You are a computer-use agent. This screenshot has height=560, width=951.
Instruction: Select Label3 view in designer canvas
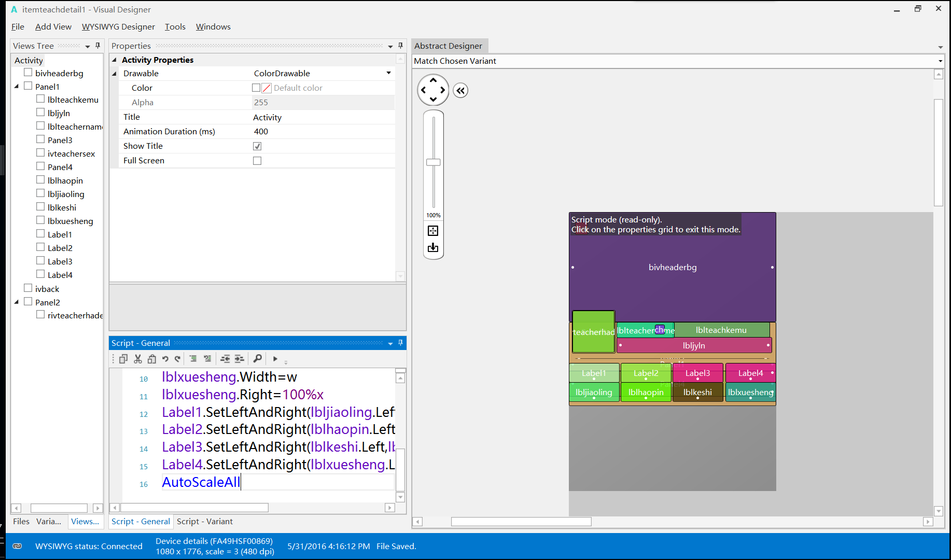pos(697,373)
